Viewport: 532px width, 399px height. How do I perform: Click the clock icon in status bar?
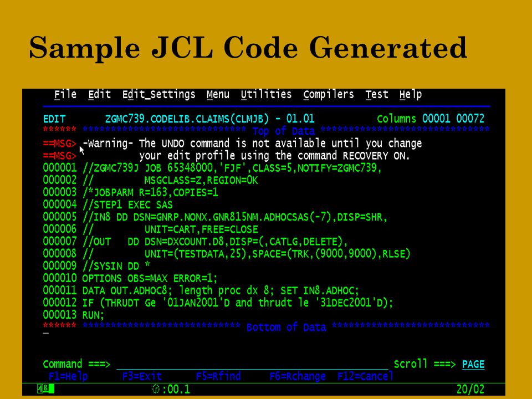[156, 389]
